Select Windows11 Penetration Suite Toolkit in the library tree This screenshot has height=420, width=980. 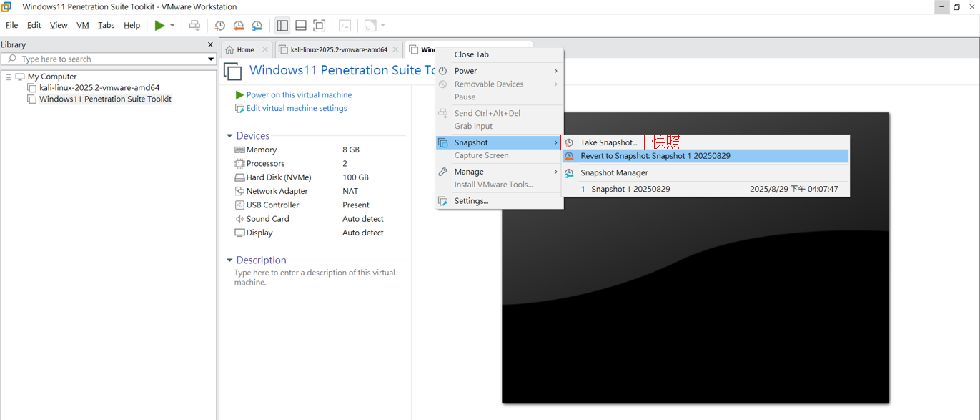point(105,99)
